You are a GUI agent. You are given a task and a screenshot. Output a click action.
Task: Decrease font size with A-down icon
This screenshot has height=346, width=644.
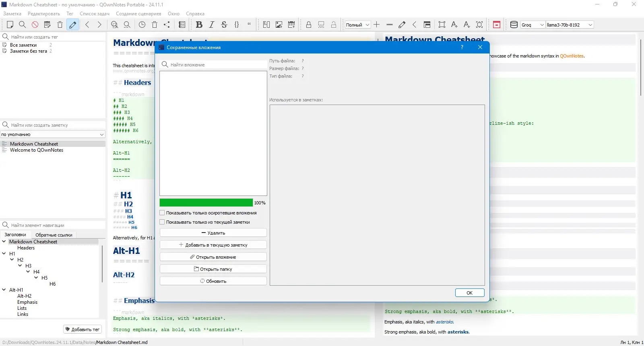pyautogui.click(x=467, y=25)
